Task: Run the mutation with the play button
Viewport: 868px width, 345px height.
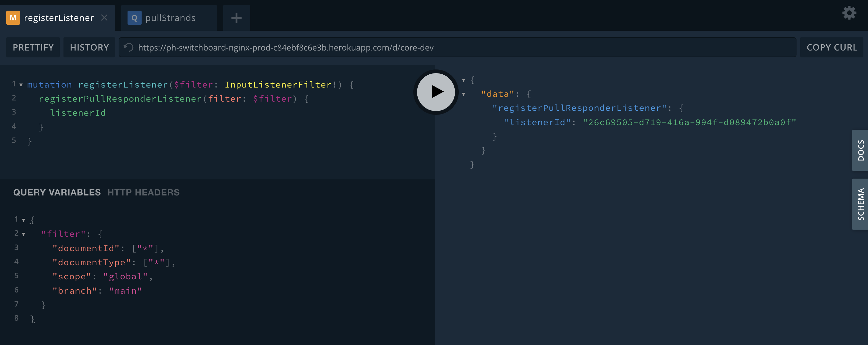Action: point(436,92)
